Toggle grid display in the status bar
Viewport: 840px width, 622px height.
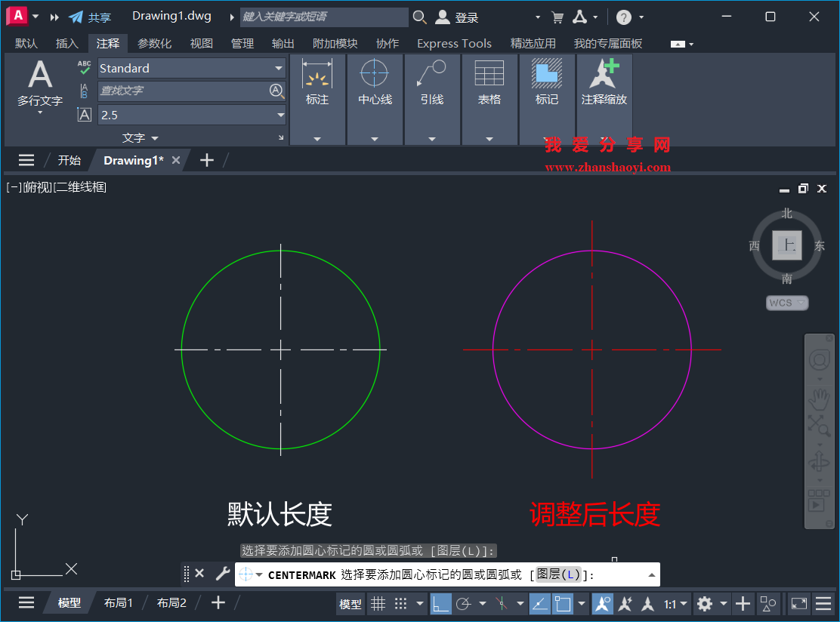pos(378,604)
